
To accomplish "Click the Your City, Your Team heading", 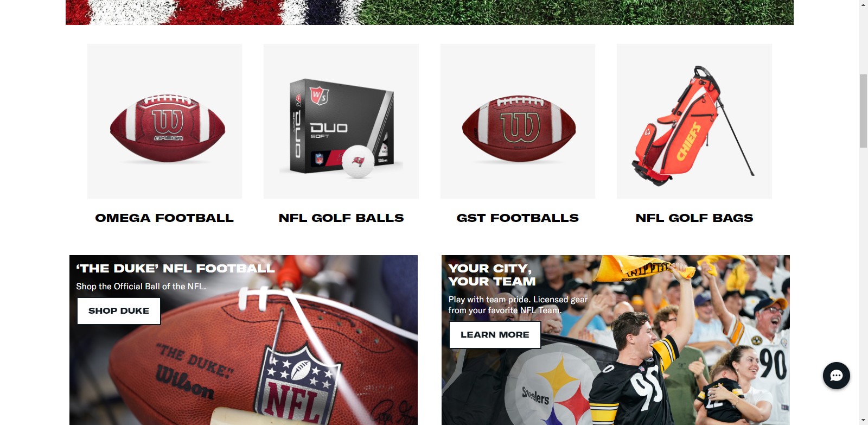I will [492, 275].
